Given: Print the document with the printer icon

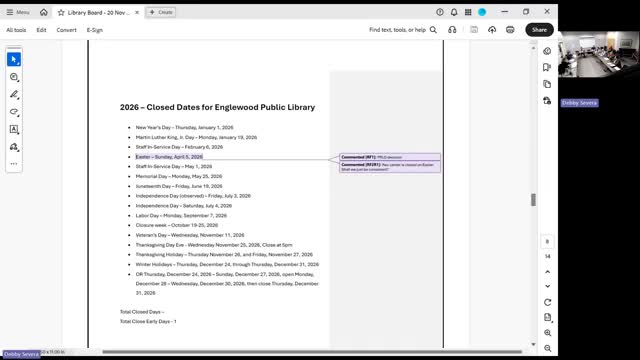Looking at the screenshot, I should 510,30.
